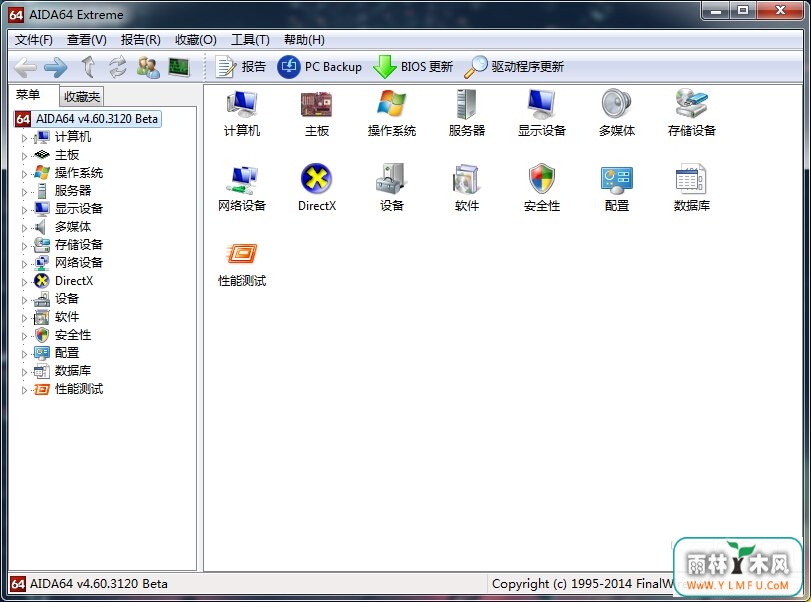
Task: Click the 报告 report toolbar button
Action: pyautogui.click(x=240, y=67)
